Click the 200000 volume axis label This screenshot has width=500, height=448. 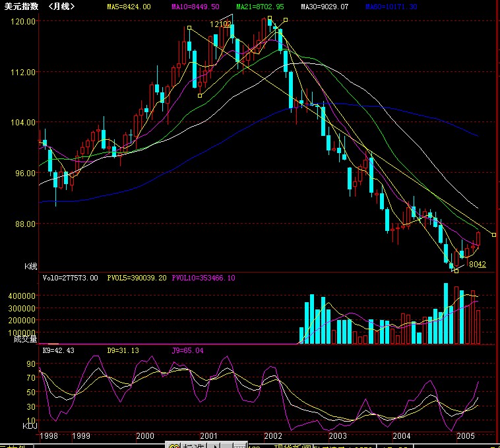(22, 321)
